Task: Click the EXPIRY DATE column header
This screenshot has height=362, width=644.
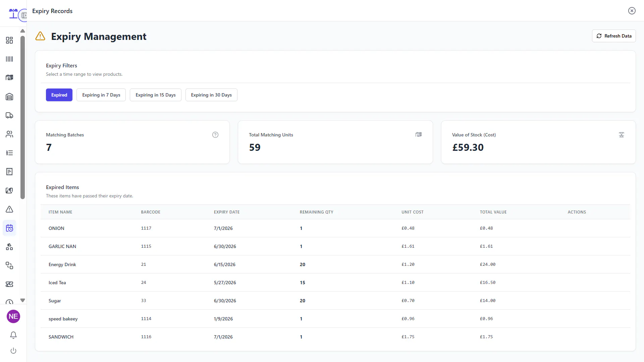Action: 227,212
